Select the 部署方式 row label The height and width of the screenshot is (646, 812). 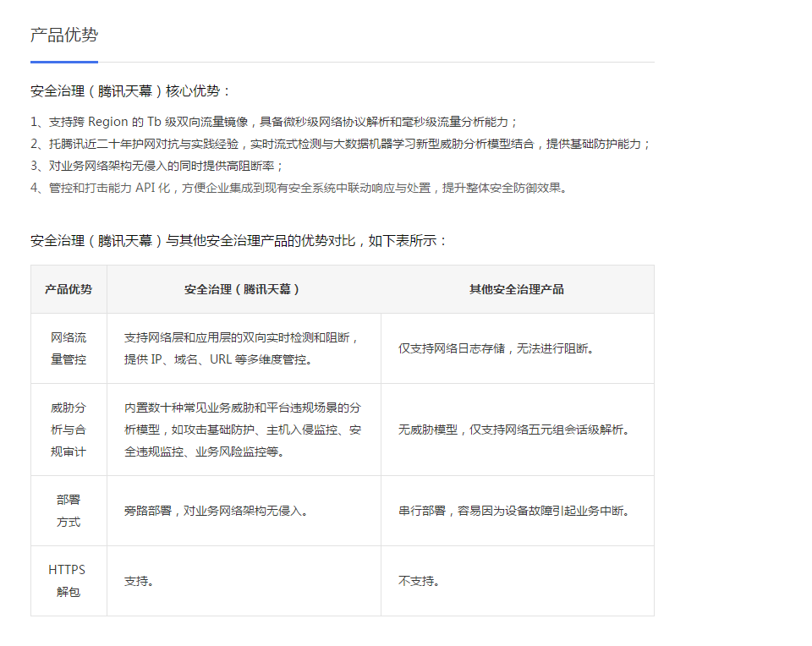pos(69,511)
